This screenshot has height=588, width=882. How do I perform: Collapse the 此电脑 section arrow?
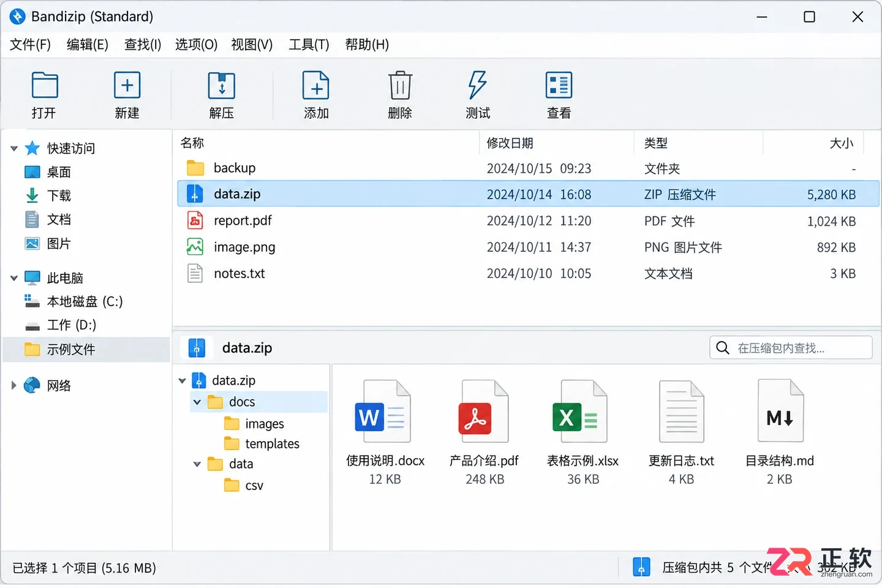pos(14,278)
